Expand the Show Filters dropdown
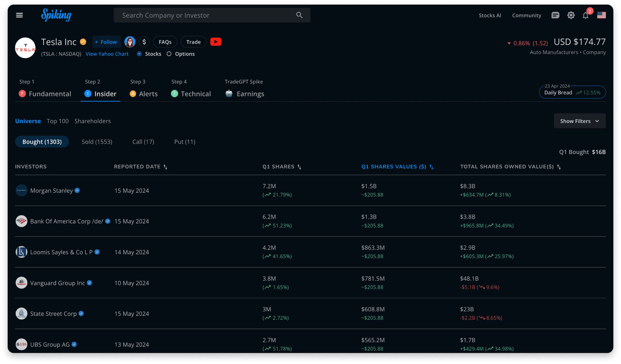 pos(580,121)
